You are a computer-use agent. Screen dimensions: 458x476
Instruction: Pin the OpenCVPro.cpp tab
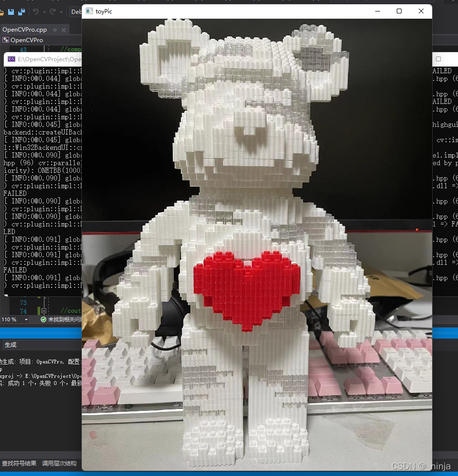pyautogui.click(x=55, y=30)
